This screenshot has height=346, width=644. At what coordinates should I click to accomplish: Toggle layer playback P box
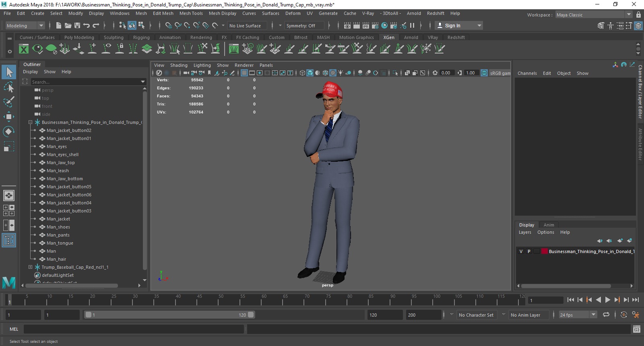tap(529, 251)
